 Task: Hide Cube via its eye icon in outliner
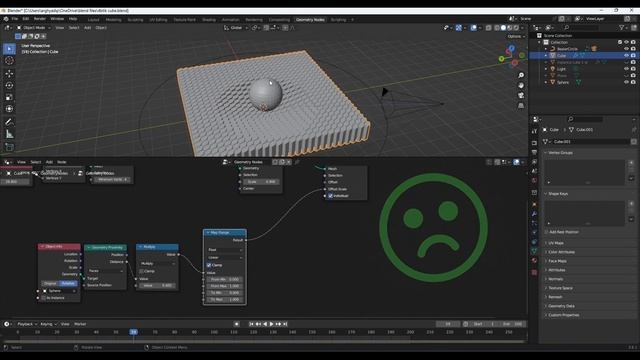click(x=626, y=55)
